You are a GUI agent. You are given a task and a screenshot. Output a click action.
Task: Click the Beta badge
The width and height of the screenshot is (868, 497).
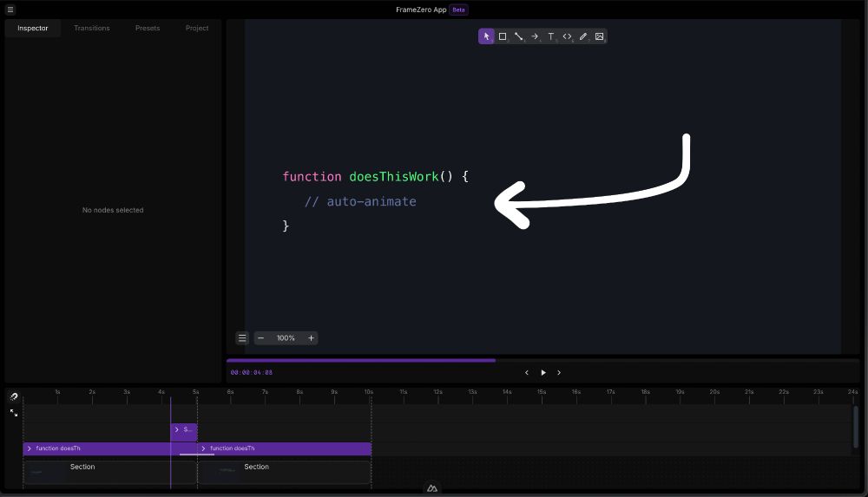pyautogui.click(x=458, y=10)
